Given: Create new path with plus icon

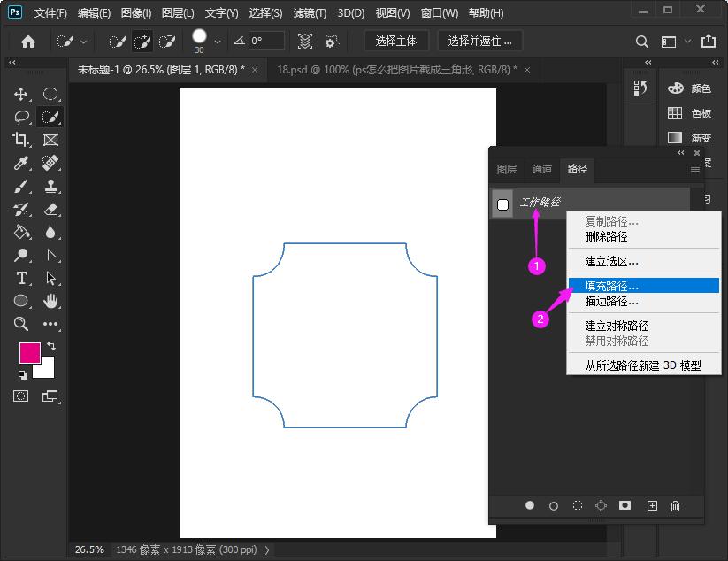Looking at the screenshot, I should [652, 505].
